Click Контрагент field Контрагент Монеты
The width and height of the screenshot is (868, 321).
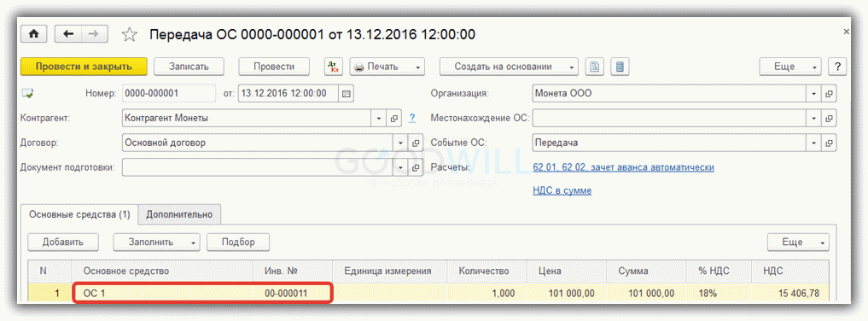(247, 118)
